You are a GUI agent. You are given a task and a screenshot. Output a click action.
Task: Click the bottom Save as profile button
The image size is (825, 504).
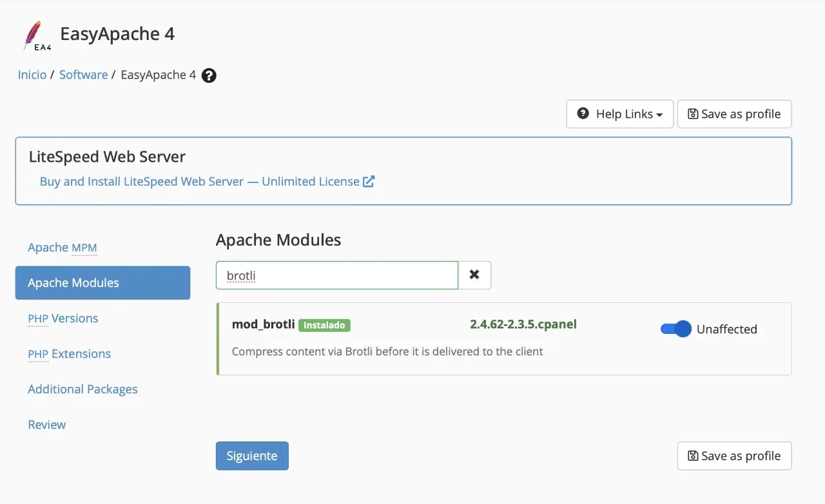tap(735, 456)
